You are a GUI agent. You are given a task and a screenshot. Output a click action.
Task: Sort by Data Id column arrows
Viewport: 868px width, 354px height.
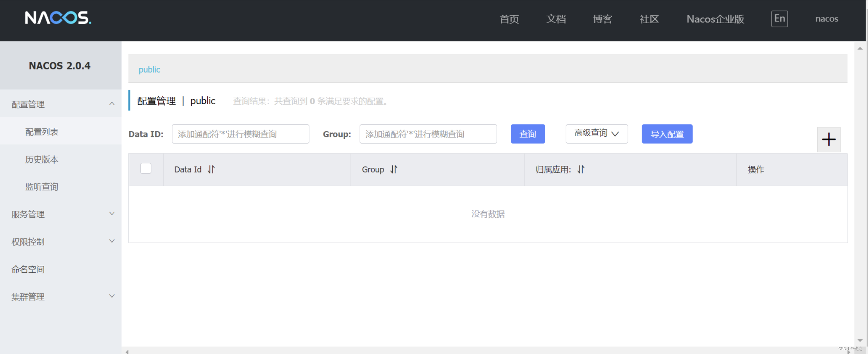coord(211,170)
